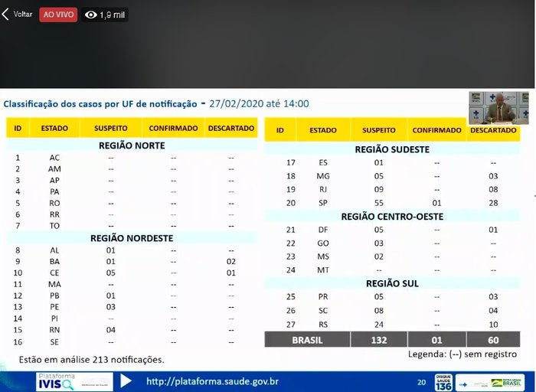Click the REGIÃO NORDESTE section heading
Viewport: 536px width, 392px height.
coord(131,238)
